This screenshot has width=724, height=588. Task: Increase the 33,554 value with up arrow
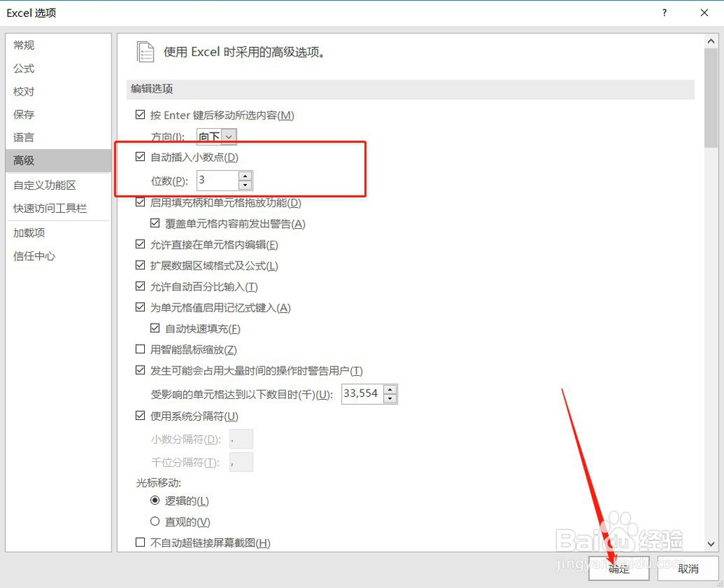(390, 390)
